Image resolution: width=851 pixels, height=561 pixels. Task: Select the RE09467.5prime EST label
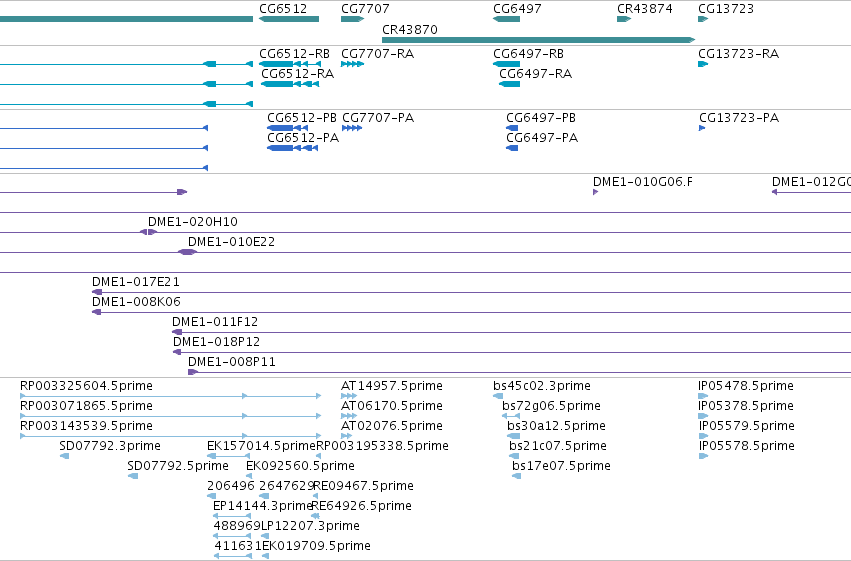click(363, 486)
